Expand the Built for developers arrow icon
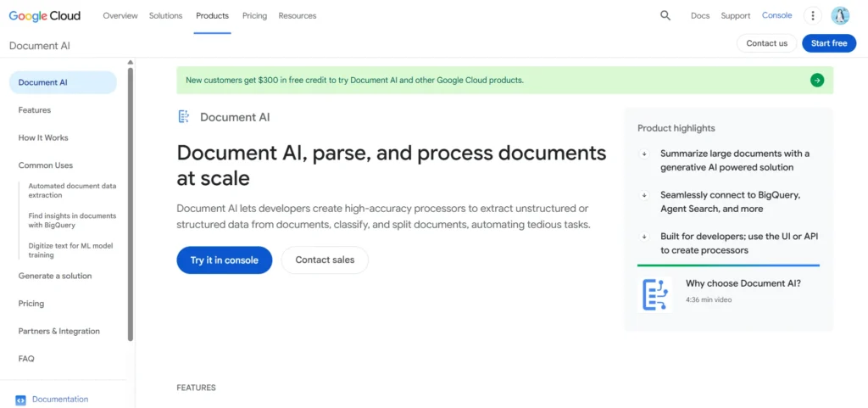Viewport: 868px width, 408px height. point(644,237)
